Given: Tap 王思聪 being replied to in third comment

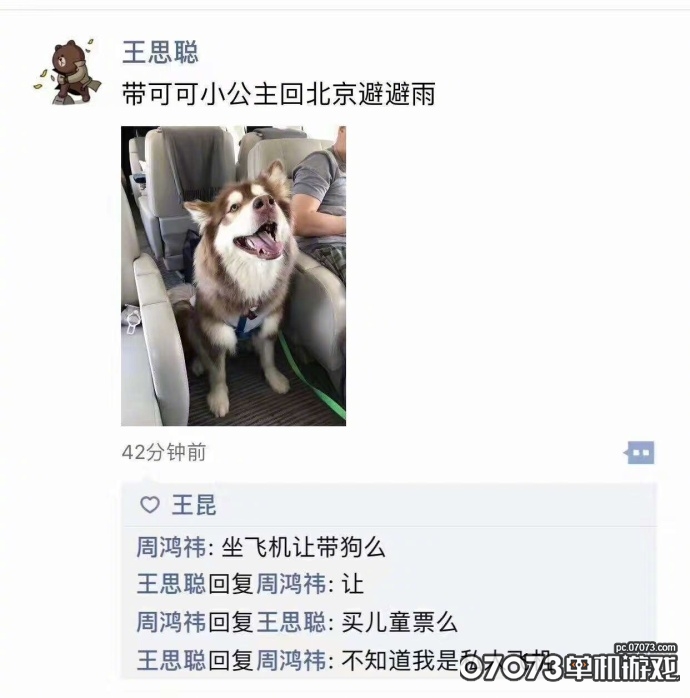Looking at the screenshot, I should 291,622.
